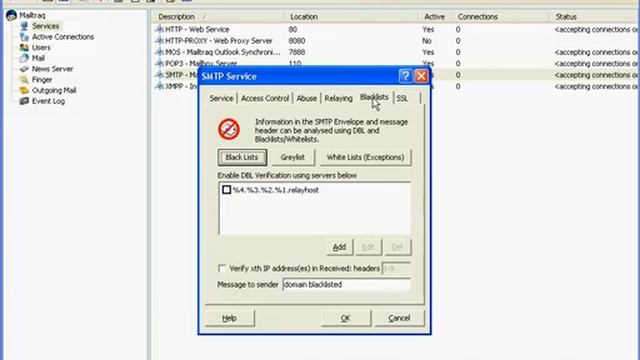The height and width of the screenshot is (360, 640).
Task: Select News Server tree item
Action: [x=52, y=69]
